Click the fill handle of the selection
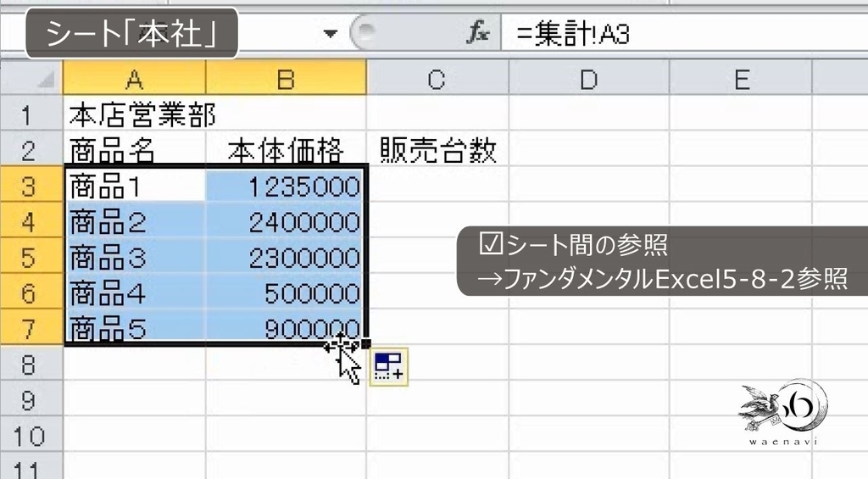The image size is (868, 479). [x=366, y=344]
